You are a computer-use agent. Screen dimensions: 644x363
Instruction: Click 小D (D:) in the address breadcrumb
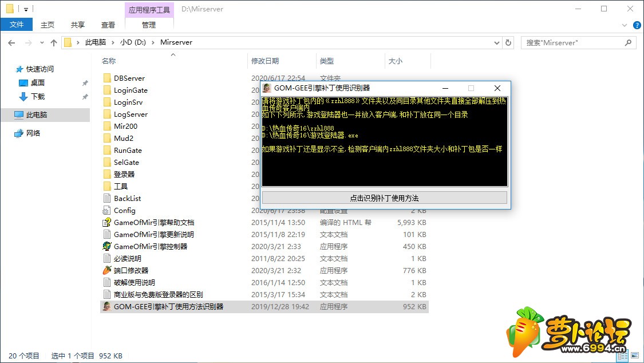[133, 42]
